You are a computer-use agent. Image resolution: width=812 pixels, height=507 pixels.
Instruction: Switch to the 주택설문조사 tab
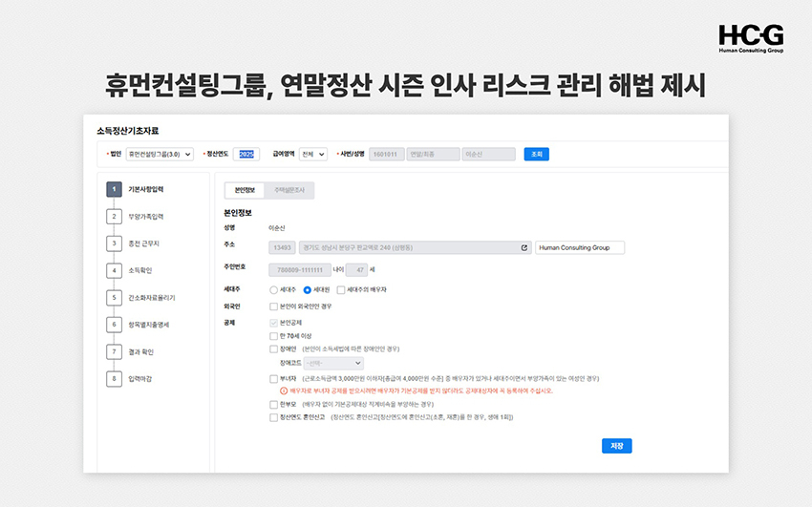pyautogui.click(x=289, y=191)
